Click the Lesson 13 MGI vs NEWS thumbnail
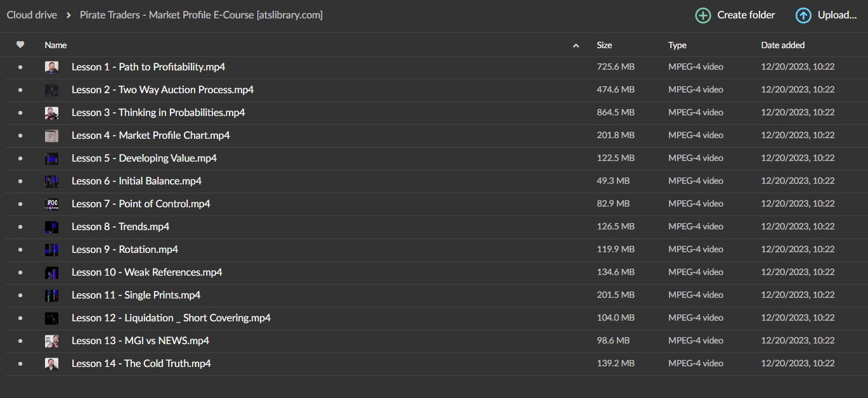This screenshot has width=868, height=398. pyautogui.click(x=51, y=341)
